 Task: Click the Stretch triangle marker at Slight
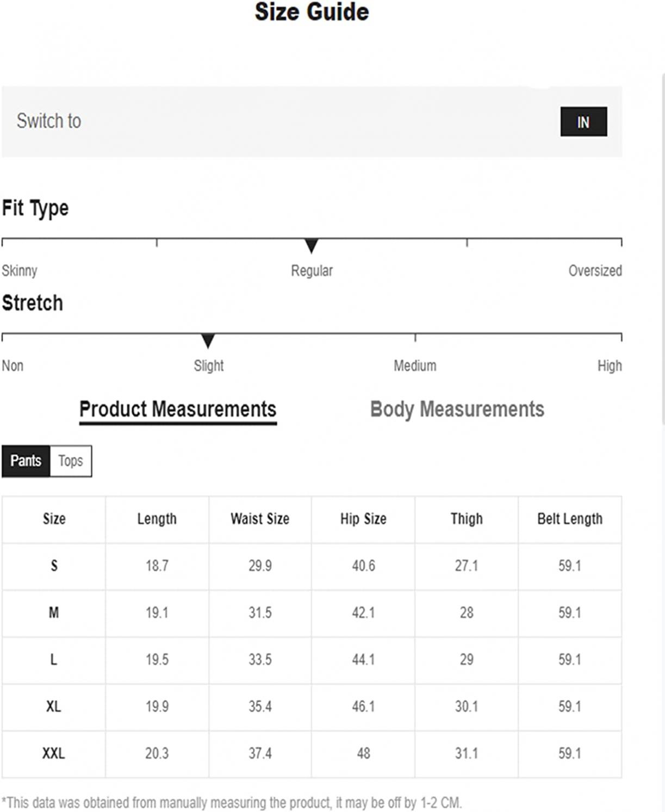pyautogui.click(x=208, y=341)
